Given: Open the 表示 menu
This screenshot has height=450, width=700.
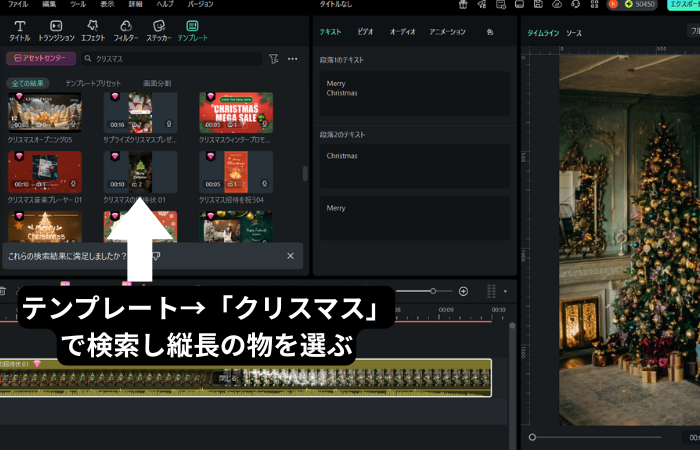Looking at the screenshot, I should point(107,4).
